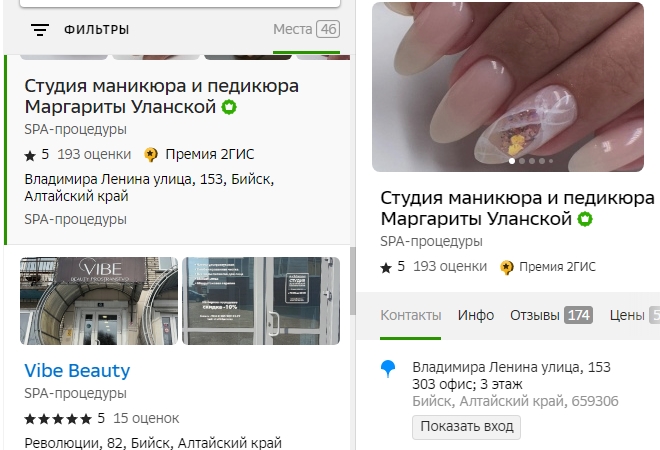Screen dimensions: 660x450
Task: Click green verified badge in list entry
Action: click(229, 107)
